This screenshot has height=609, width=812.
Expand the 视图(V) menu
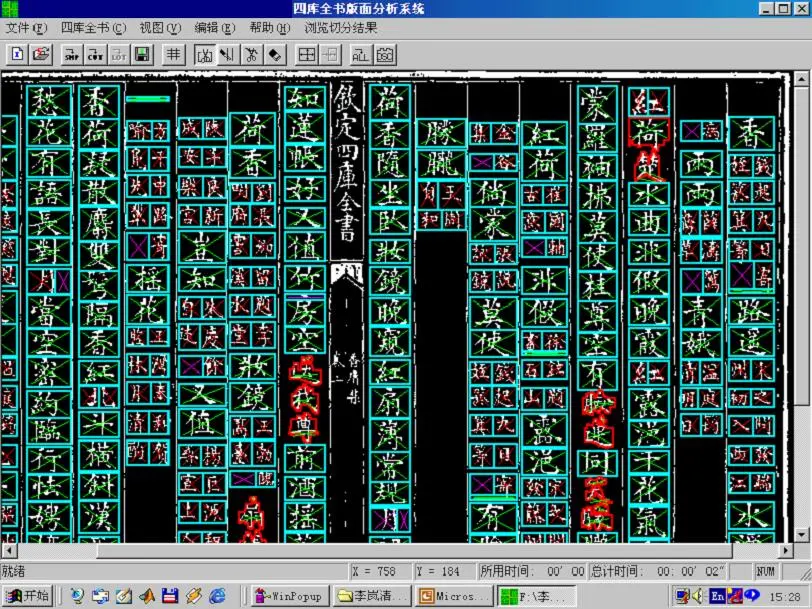(160, 28)
